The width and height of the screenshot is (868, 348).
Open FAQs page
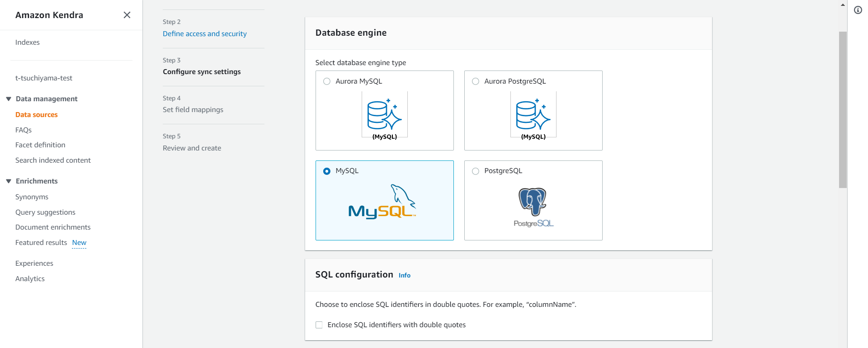tap(24, 130)
